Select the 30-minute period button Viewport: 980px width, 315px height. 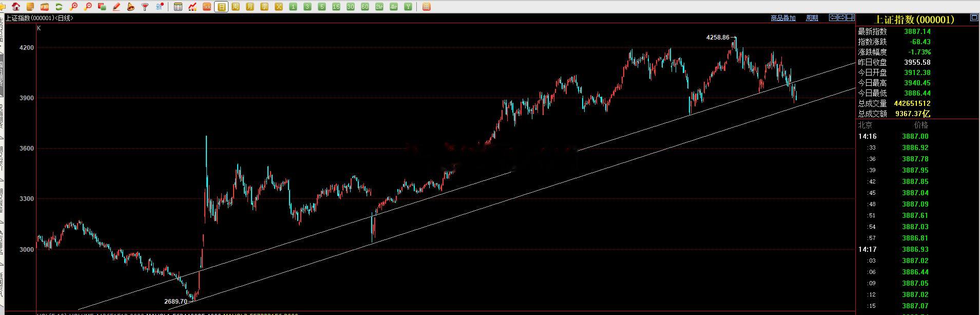click(x=351, y=7)
